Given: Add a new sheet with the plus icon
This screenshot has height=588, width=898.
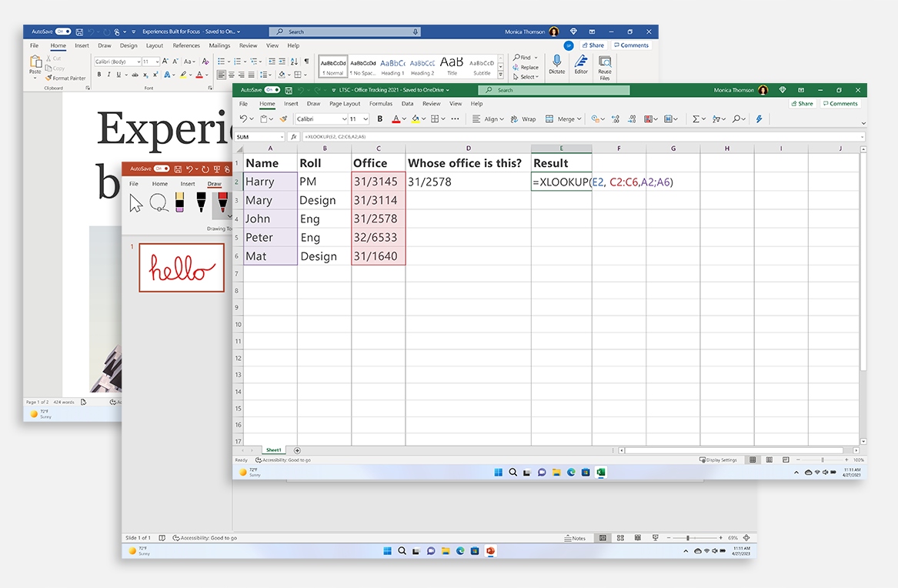Looking at the screenshot, I should (297, 450).
